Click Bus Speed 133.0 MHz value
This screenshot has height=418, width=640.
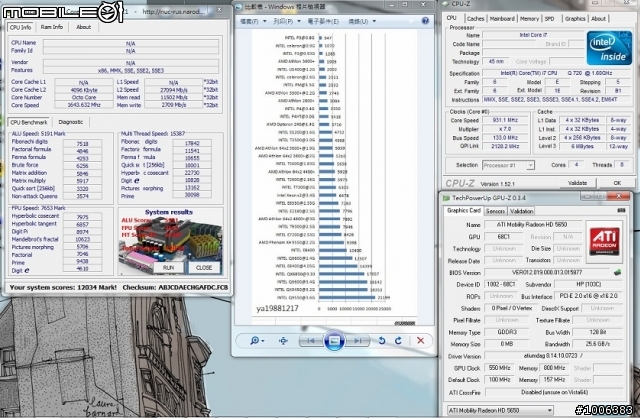505,138
